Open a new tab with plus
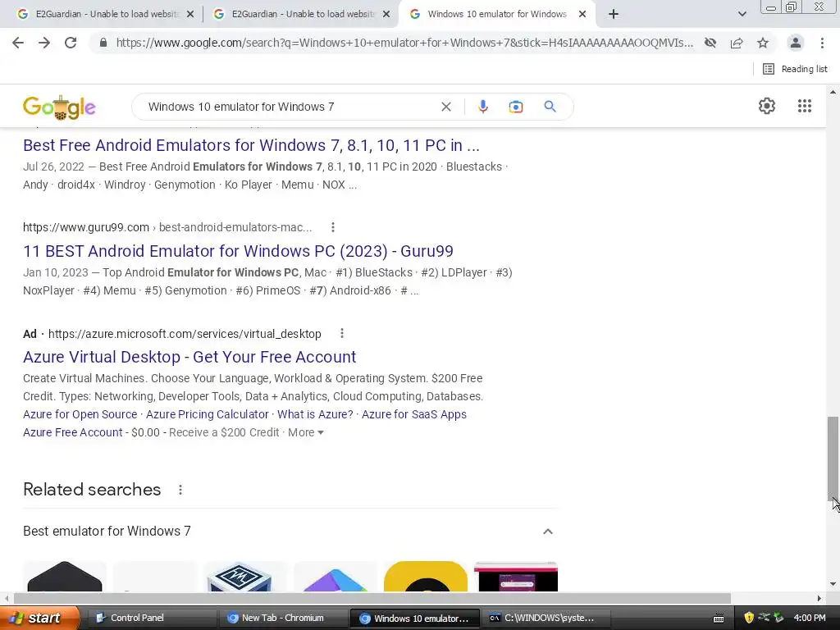Viewport: 840px width, 630px height. [x=614, y=14]
